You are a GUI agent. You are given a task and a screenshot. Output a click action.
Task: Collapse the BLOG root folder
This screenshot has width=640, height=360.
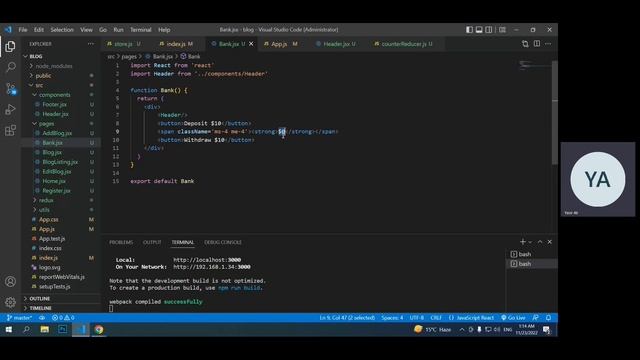point(36,56)
